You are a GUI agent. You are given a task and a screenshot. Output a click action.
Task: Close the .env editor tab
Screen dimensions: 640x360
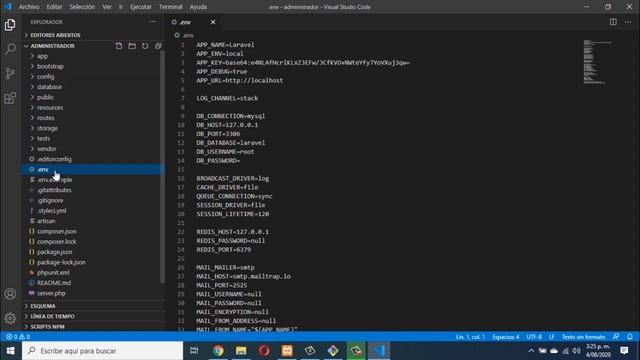[x=213, y=22]
